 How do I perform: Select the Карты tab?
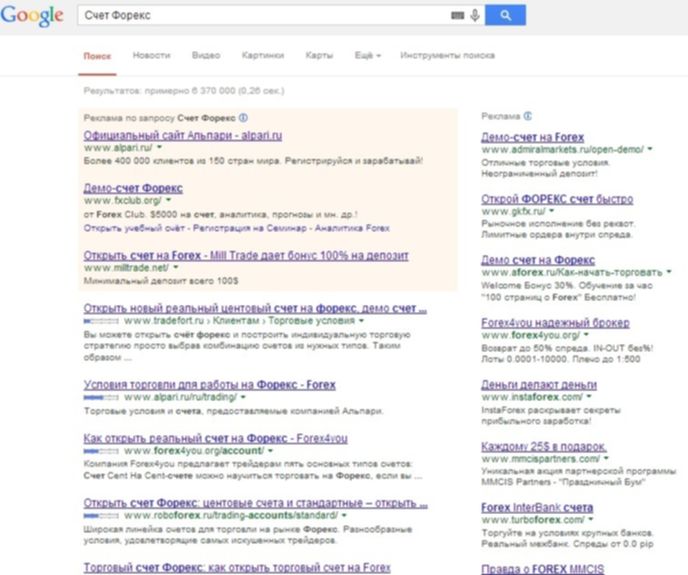319,56
